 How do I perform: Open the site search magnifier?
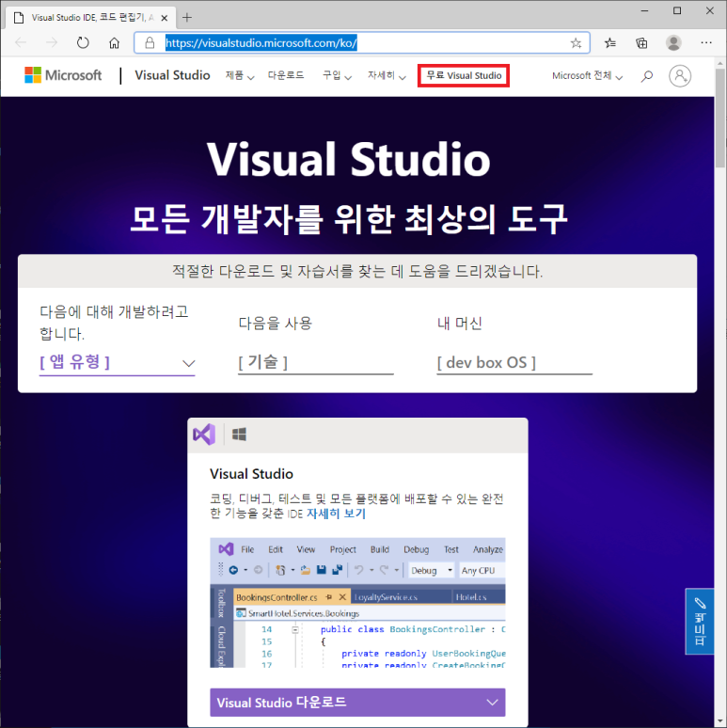647,76
